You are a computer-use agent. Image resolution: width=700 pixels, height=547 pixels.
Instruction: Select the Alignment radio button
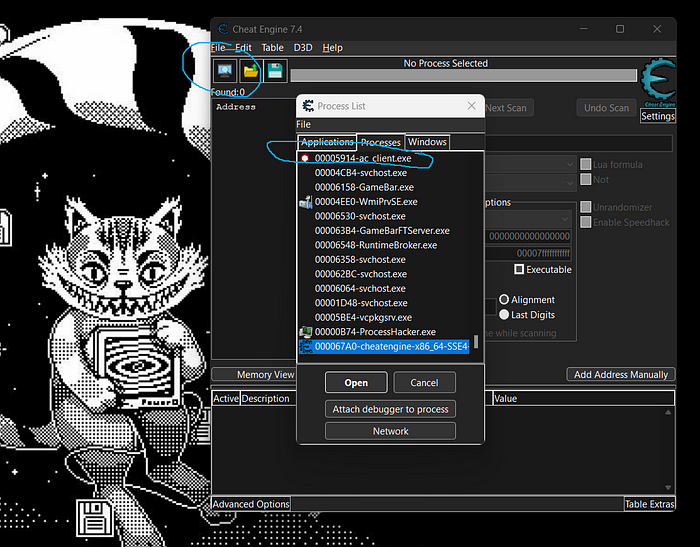[504, 300]
